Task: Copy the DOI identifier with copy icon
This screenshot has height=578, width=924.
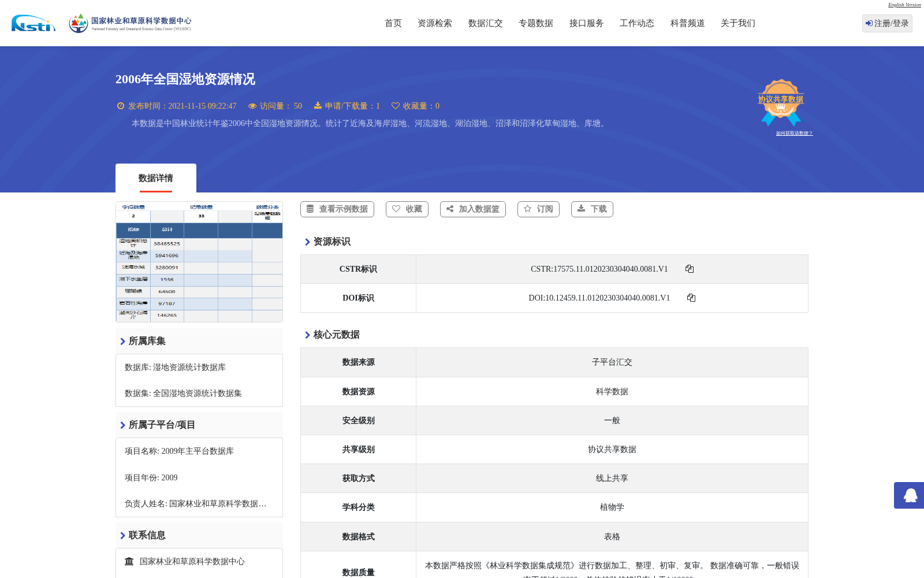Action: click(691, 298)
